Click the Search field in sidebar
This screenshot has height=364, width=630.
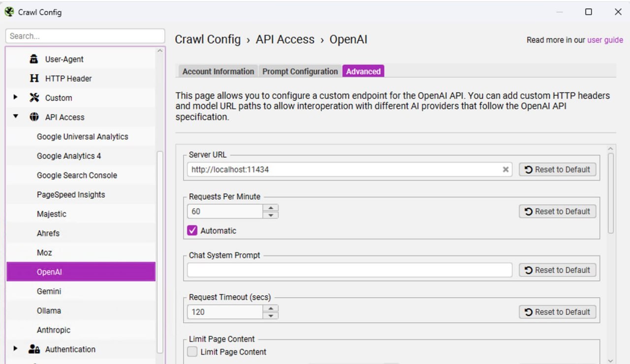coord(85,36)
